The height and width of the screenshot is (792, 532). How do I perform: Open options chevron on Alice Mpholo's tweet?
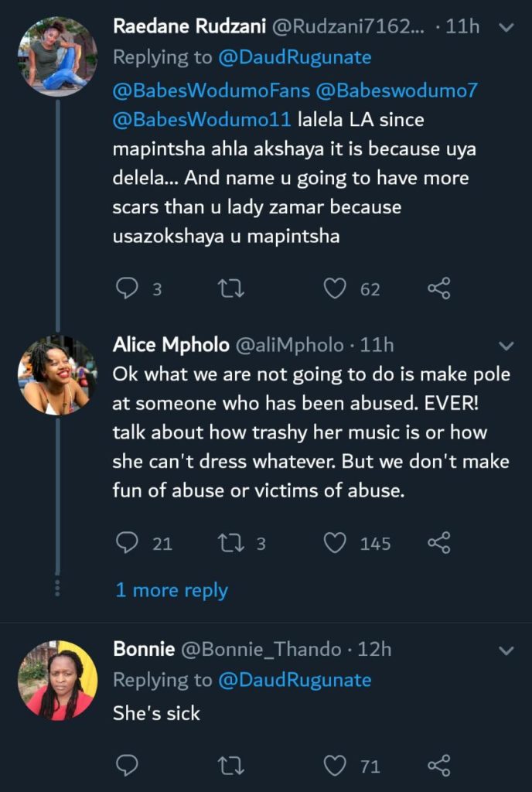pos(506,345)
